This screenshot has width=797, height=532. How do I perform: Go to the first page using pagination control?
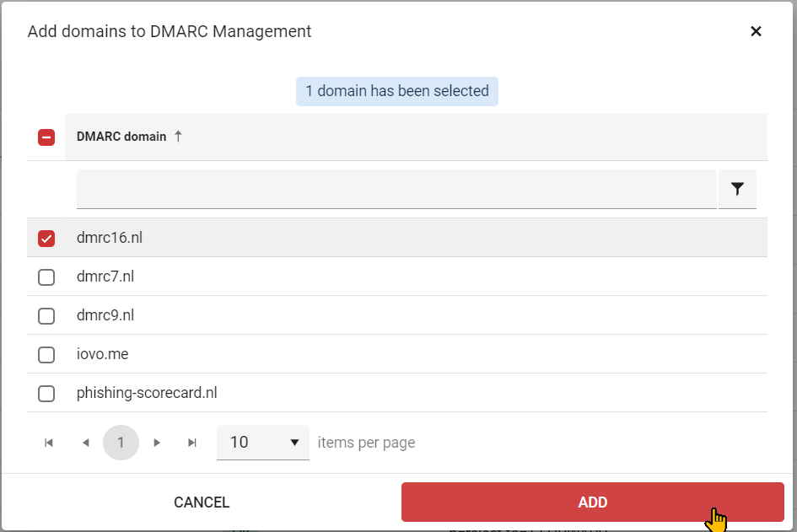48,442
